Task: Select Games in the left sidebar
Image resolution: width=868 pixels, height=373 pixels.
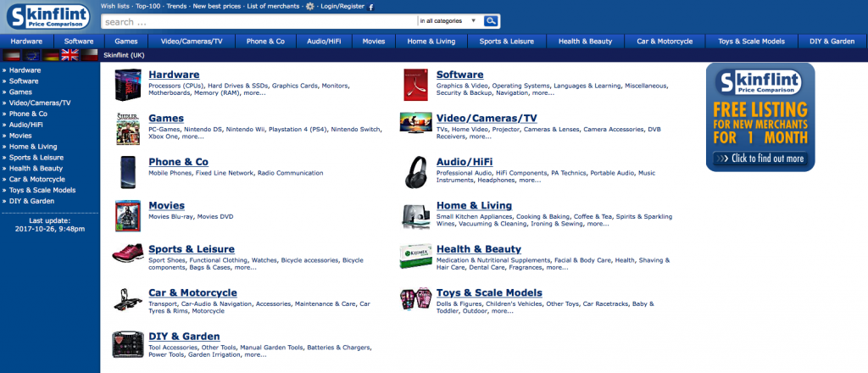Action: (x=20, y=92)
